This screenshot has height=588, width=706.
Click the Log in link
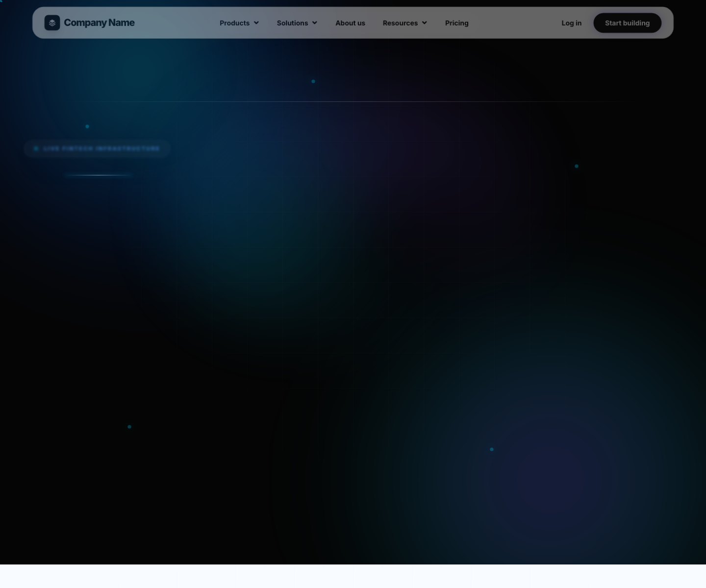click(x=572, y=23)
